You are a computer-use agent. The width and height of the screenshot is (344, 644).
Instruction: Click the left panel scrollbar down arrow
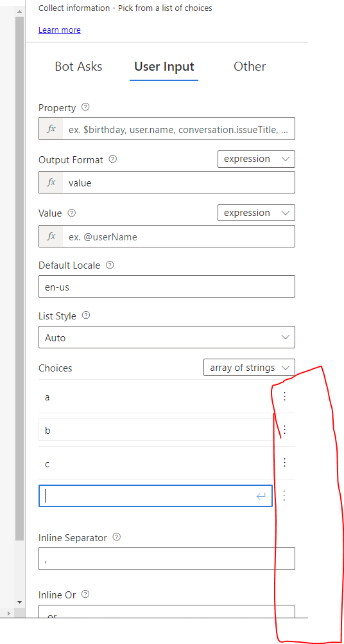click(x=19, y=602)
